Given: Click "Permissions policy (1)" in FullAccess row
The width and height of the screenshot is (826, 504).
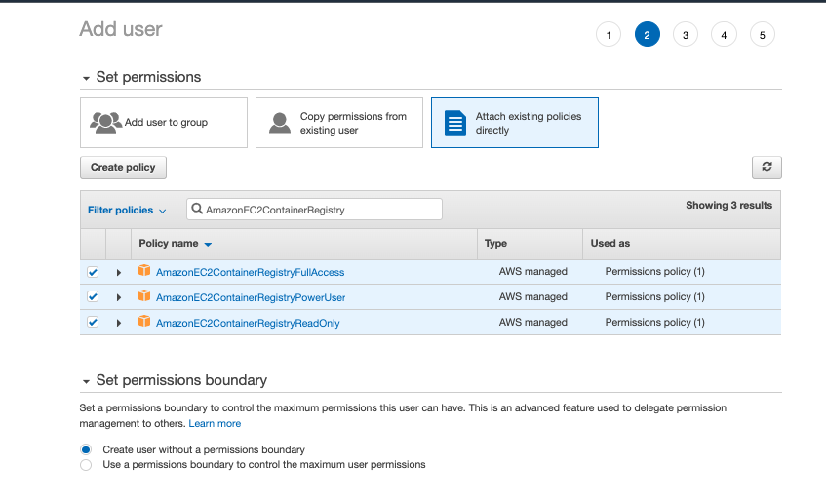Looking at the screenshot, I should [x=654, y=272].
